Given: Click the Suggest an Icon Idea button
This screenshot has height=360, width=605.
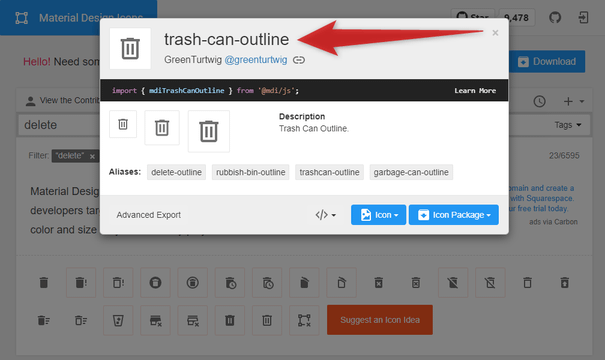Looking at the screenshot, I should [x=380, y=320].
